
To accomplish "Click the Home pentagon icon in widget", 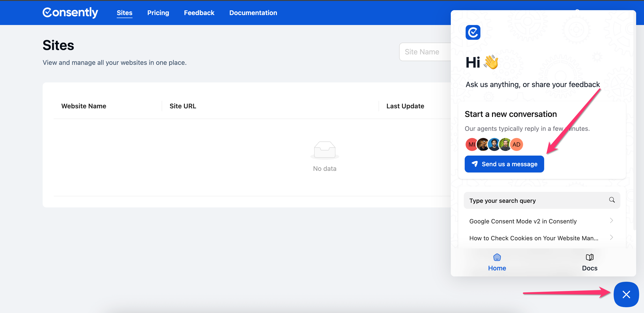I will point(497,257).
